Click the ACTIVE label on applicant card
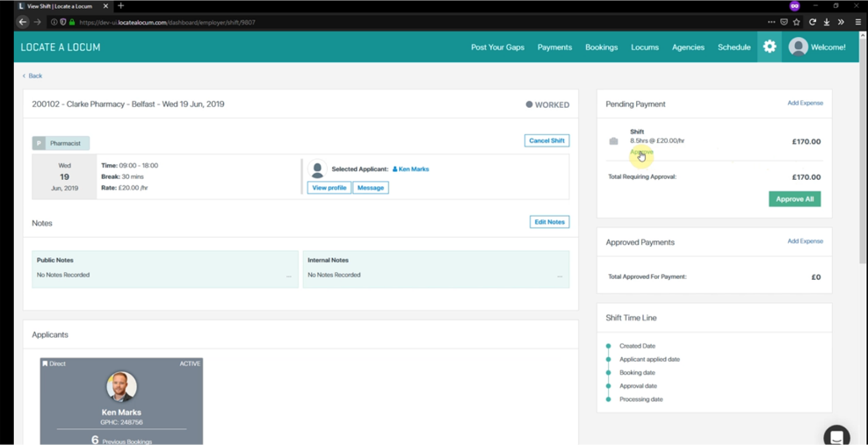The width and height of the screenshot is (868, 445). (x=190, y=363)
